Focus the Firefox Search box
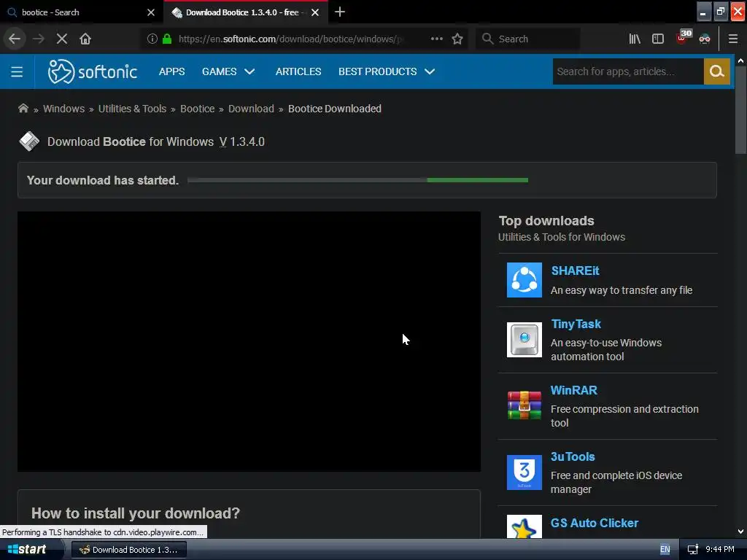The height and width of the screenshot is (560, 747). [x=528, y=39]
